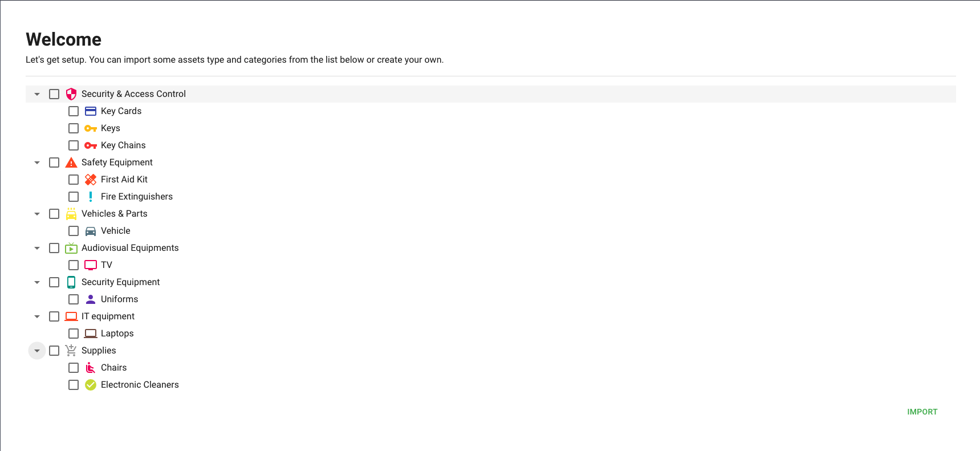Collapse the Vehicles & Parts group arrow
Image resolution: width=980 pixels, height=451 pixels.
click(37, 214)
